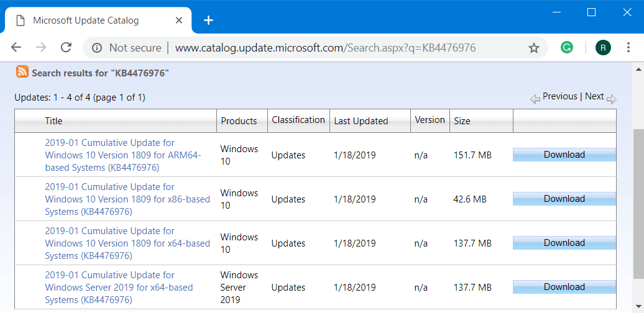Reload the page with refresh icon

pyautogui.click(x=66, y=48)
